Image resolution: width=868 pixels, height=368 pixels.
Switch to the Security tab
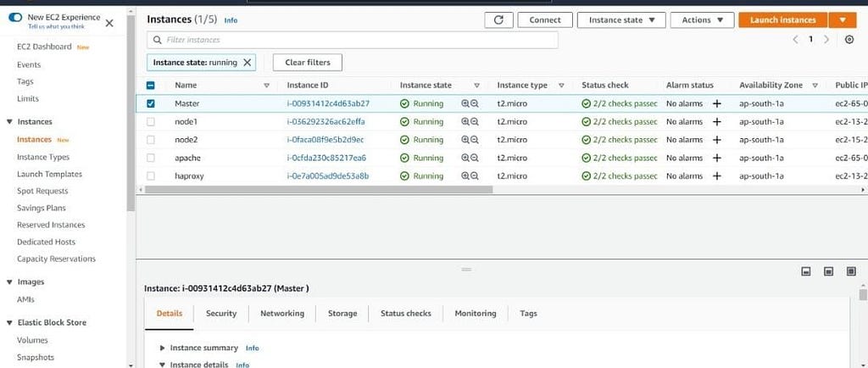pos(221,313)
